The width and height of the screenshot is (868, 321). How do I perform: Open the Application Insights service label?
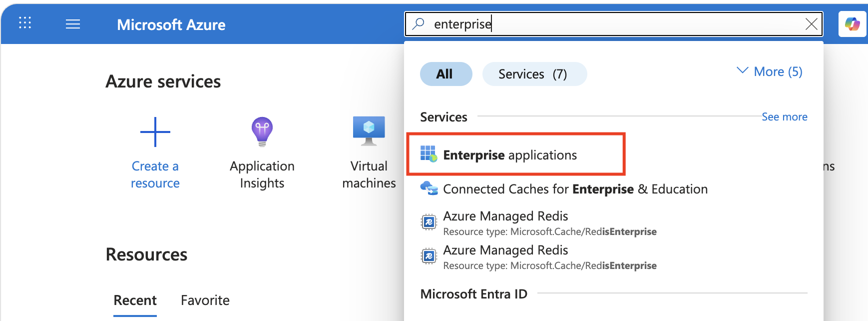262,174
